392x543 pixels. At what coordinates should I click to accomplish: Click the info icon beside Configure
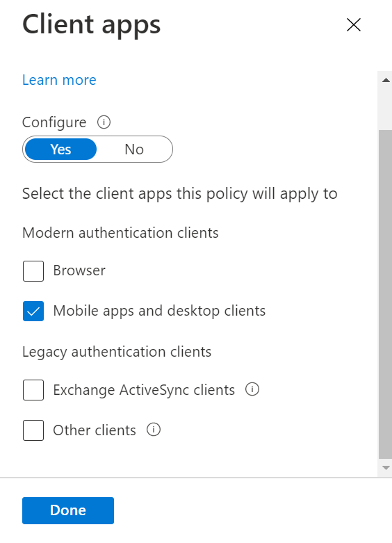(x=104, y=122)
